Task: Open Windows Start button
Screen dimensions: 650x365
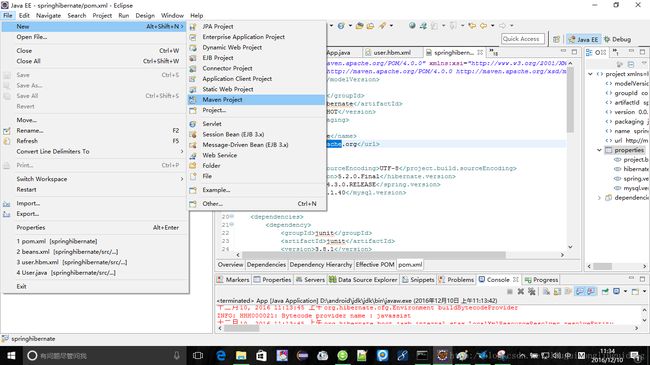Action: coord(11,355)
